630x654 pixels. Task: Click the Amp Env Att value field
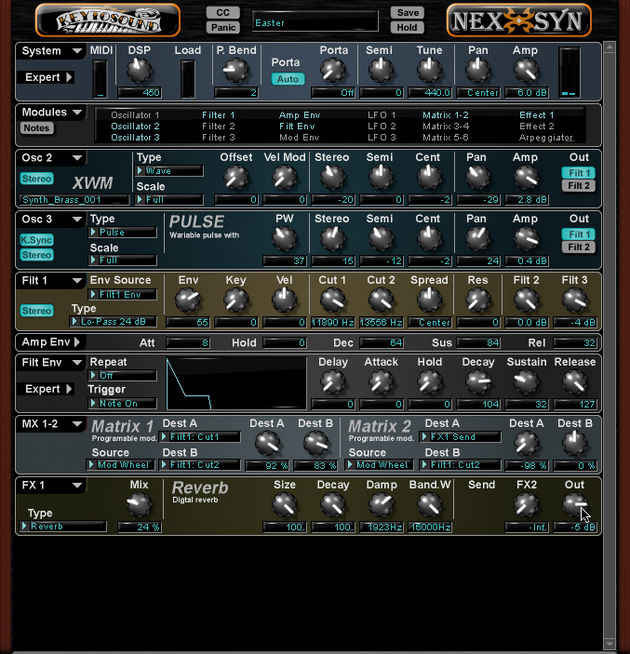[188, 343]
